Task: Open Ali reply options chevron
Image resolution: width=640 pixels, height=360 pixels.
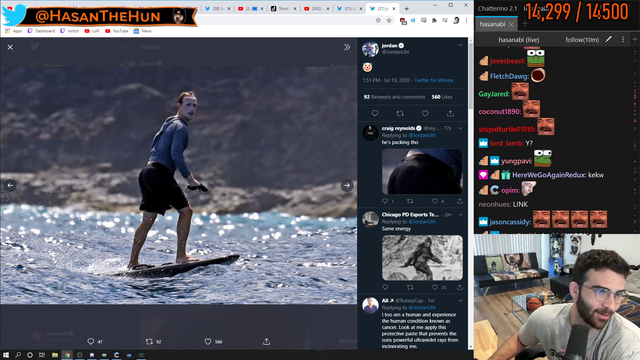Action: pos(460,300)
